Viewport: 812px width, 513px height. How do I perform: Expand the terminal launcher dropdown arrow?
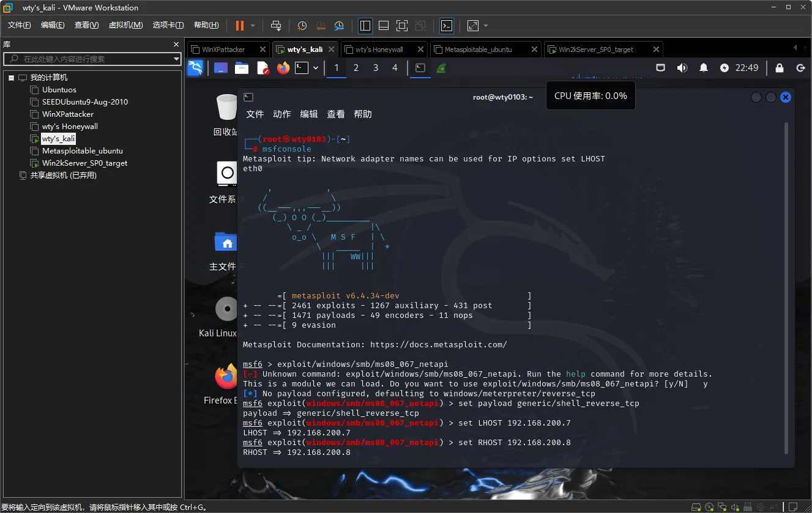coord(316,68)
